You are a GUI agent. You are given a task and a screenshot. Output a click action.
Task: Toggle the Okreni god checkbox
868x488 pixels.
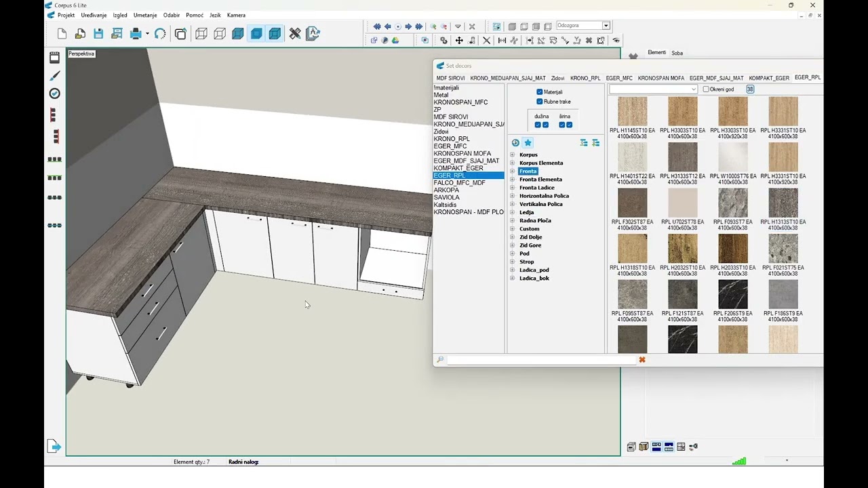[x=706, y=89]
